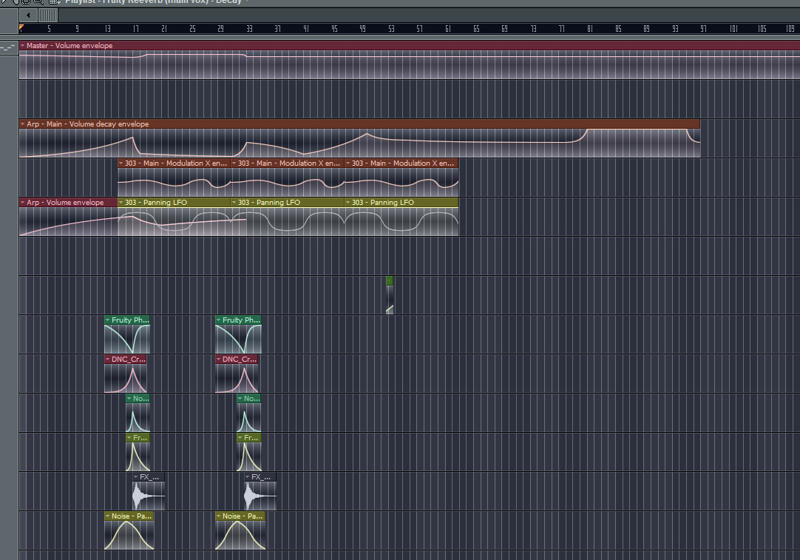This screenshot has width=800, height=560.
Task: Click the orange playback start marker on ruler
Action: (21, 29)
